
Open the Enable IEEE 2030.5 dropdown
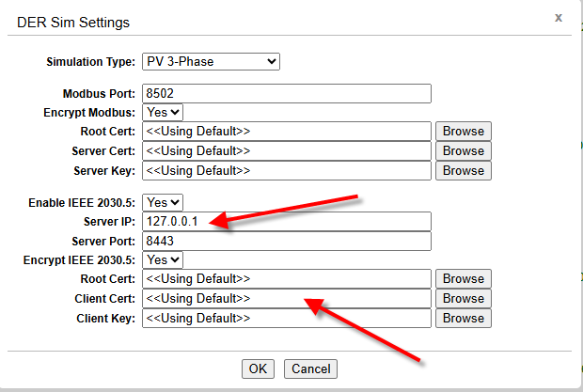(x=163, y=202)
